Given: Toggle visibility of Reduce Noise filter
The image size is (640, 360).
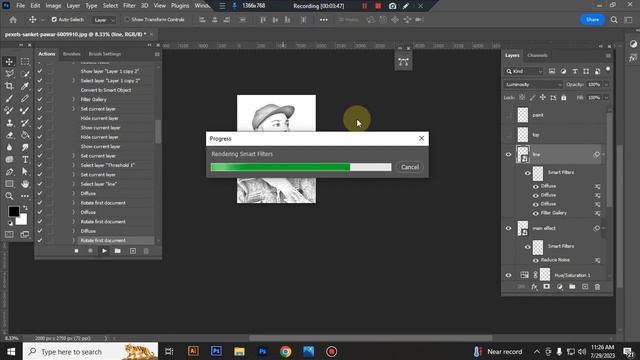Looking at the screenshot, I should pyautogui.click(x=536, y=260).
